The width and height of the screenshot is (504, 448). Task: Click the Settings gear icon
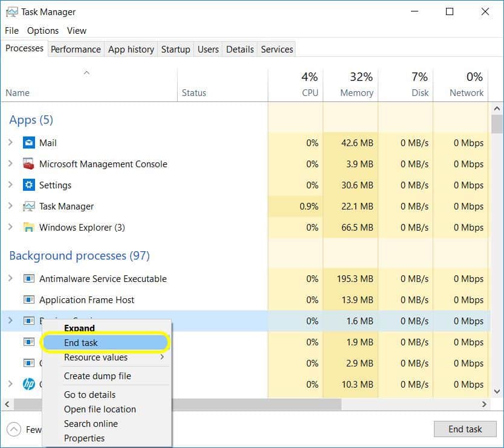28,185
